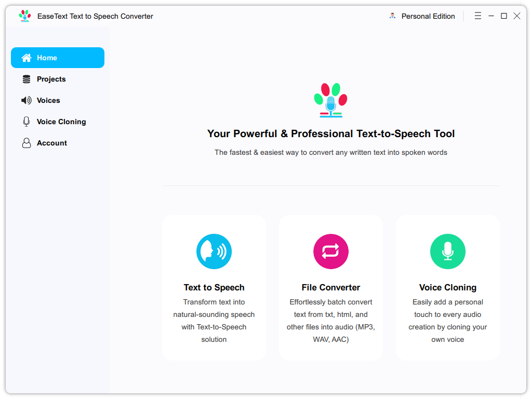This screenshot has width=532, height=399.
Task: Click the large mic logo above the headline
Action: click(x=331, y=100)
